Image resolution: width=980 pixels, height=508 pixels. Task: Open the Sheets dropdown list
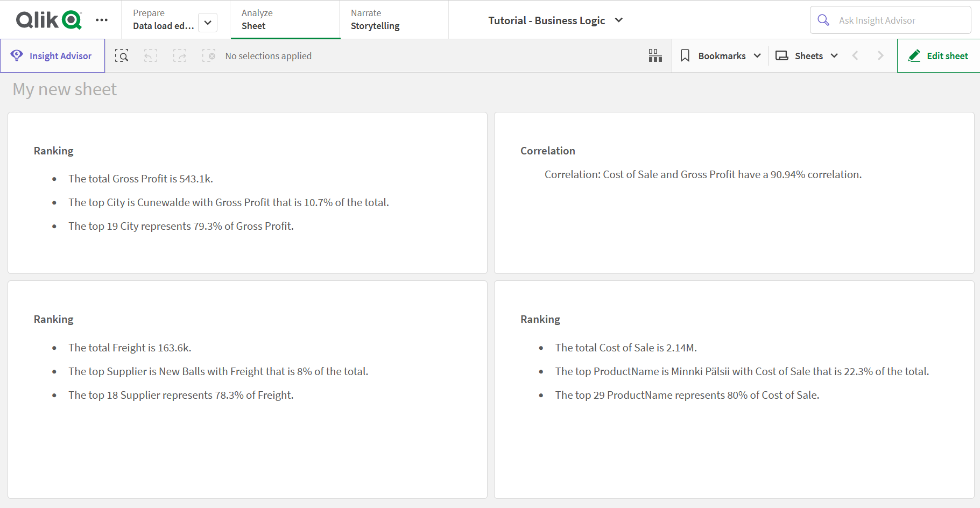[x=807, y=56]
